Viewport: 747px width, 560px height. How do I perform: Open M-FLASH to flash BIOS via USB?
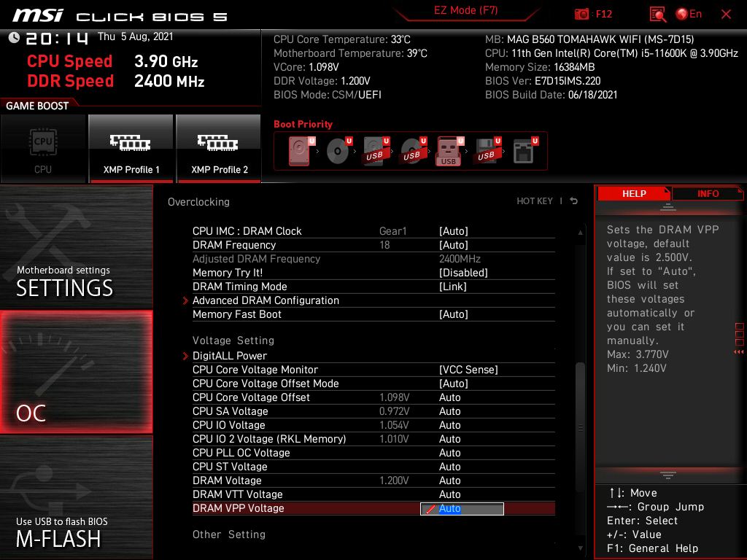pyautogui.click(x=76, y=497)
